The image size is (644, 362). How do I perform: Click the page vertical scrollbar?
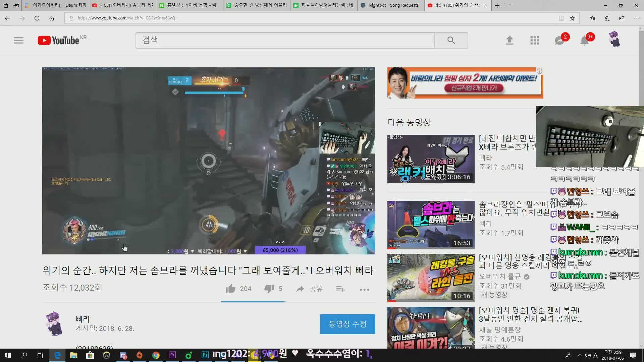click(641, 188)
